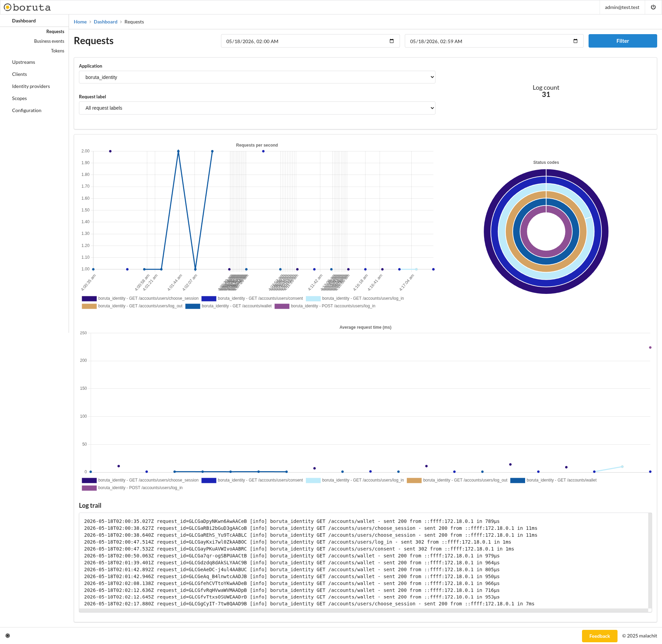Toggle POST log_in legend in Average request time chart
Viewport: 662px width, 644px height.
coord(132,488)
